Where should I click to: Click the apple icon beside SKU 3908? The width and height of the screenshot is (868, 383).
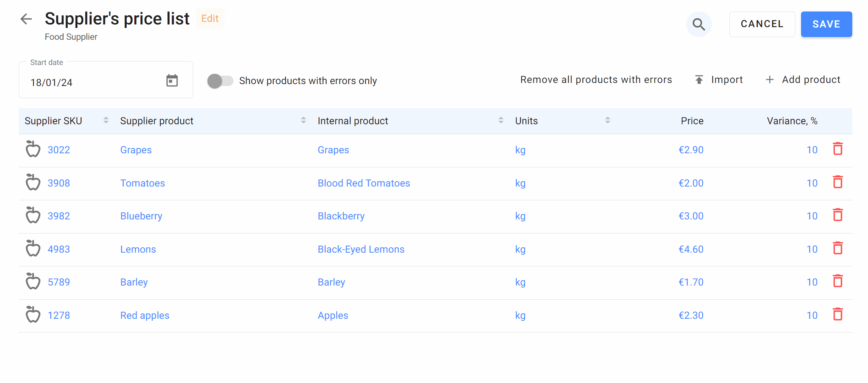pyautogui.click(x=33, y=182)
